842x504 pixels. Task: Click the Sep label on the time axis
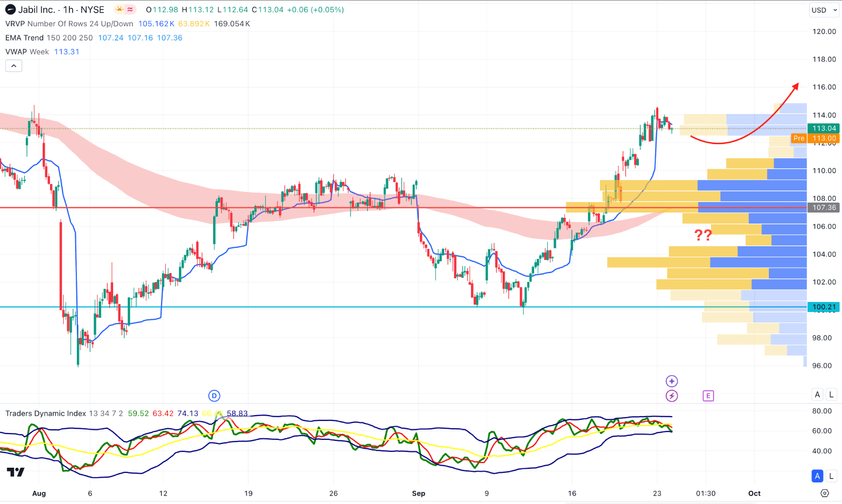point(418,493)
